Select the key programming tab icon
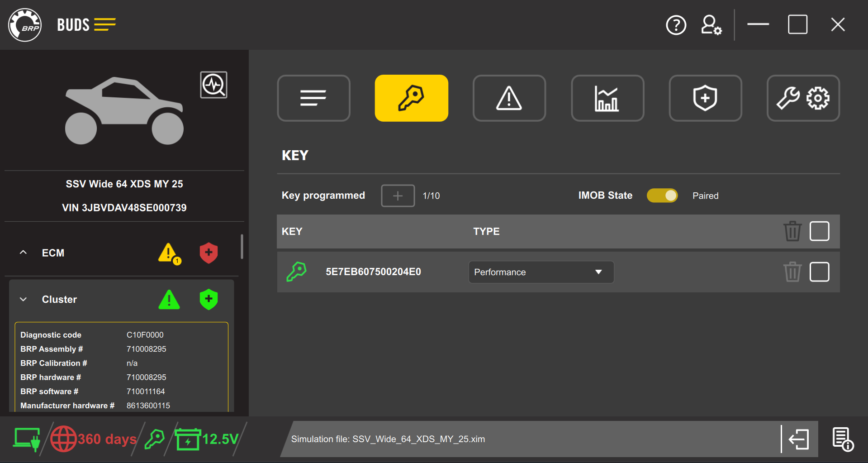Viewport: 868px width, 463px height. coord(411,98)
